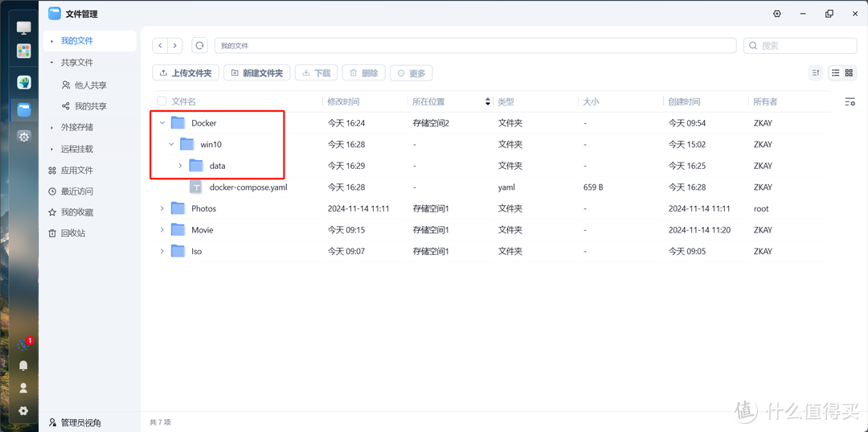Image resolution: width=868 pixels, height=432 pixels.
Task: Click the data folder icon
Action: (x=196, y=166)
